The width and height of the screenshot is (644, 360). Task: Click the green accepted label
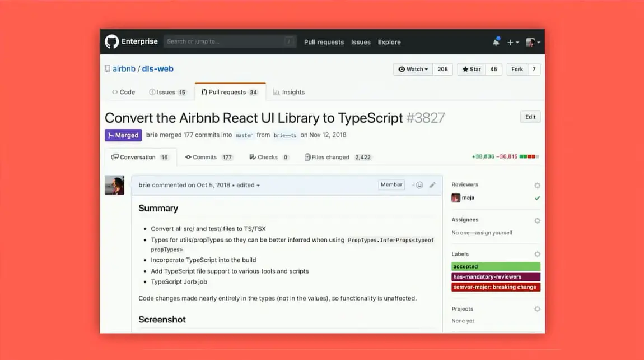[x=496, y=266]
